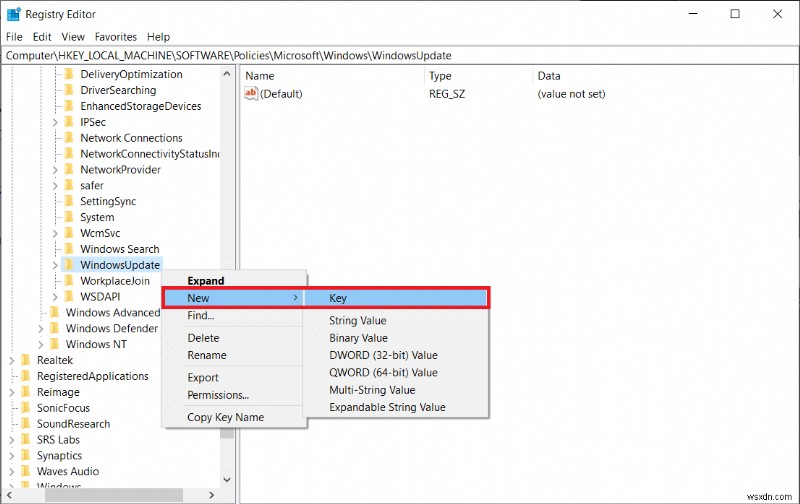
Task: Choose Expand in the context menu
Action: (235, 281)
